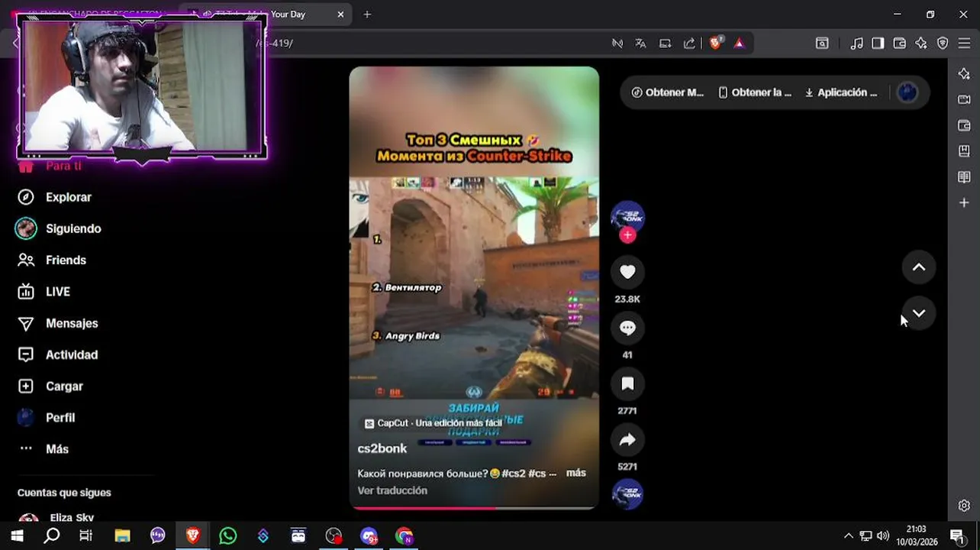Open the browser hamburger menu
Image resolution: width=980 pixels, height=550 pixels.
point(964,44)
